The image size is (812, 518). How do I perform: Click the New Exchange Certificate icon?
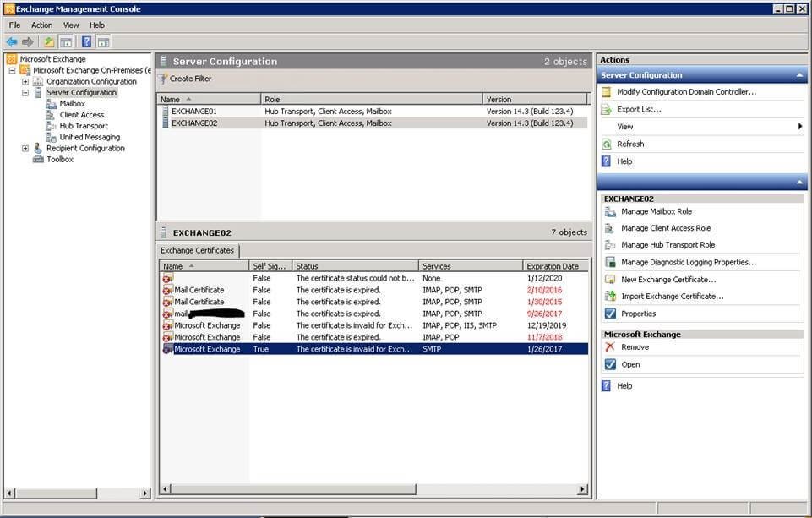[x=611, y=279]
